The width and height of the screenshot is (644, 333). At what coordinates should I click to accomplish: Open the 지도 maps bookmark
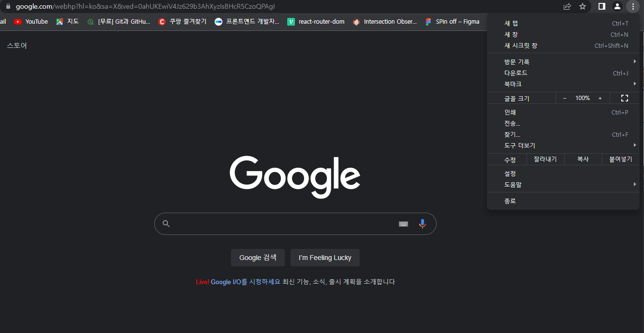click(x=67, y=21)
